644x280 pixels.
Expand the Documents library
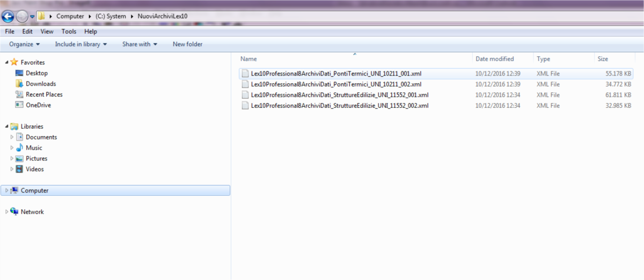(12, 137)
